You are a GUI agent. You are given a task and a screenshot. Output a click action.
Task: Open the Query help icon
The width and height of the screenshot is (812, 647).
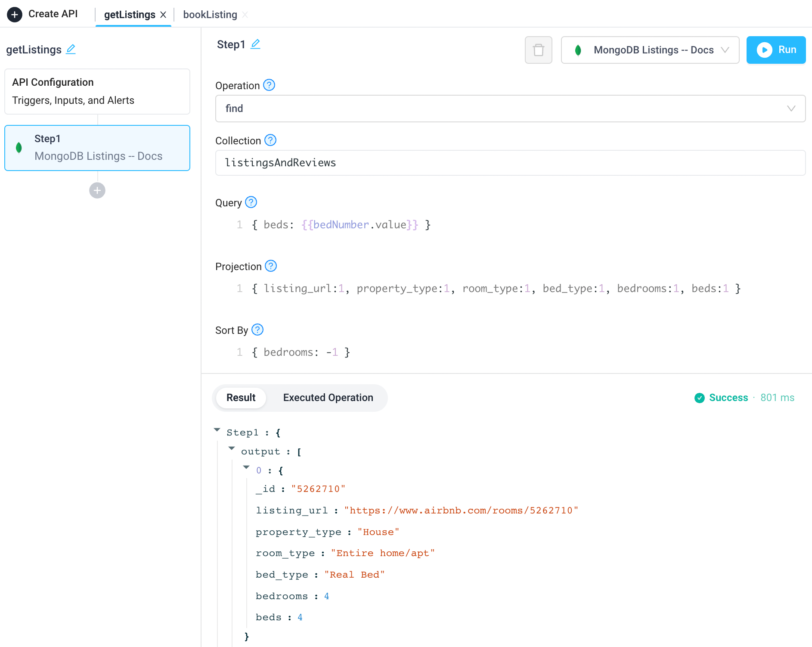pos(251,202)
